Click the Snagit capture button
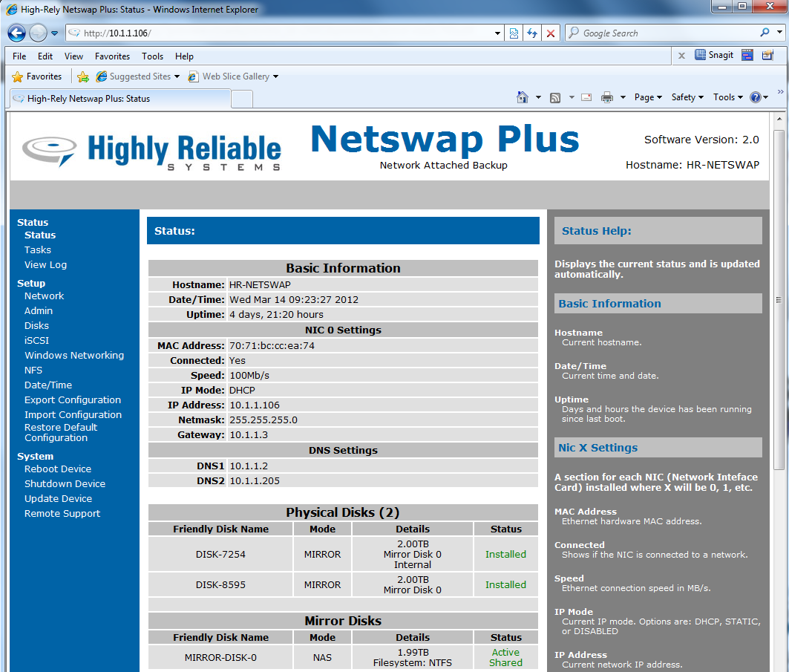Image resolution: width=789 pixels, height=672 pixels. click(713, 55)
